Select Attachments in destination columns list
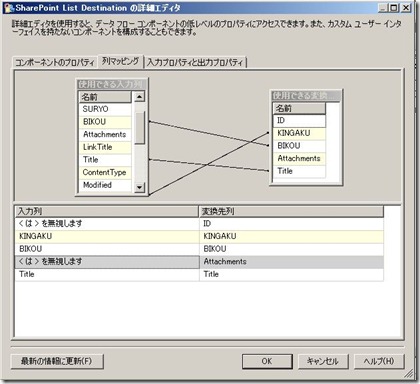This screenshot has height=384, width=420. [x=299, y=158]
